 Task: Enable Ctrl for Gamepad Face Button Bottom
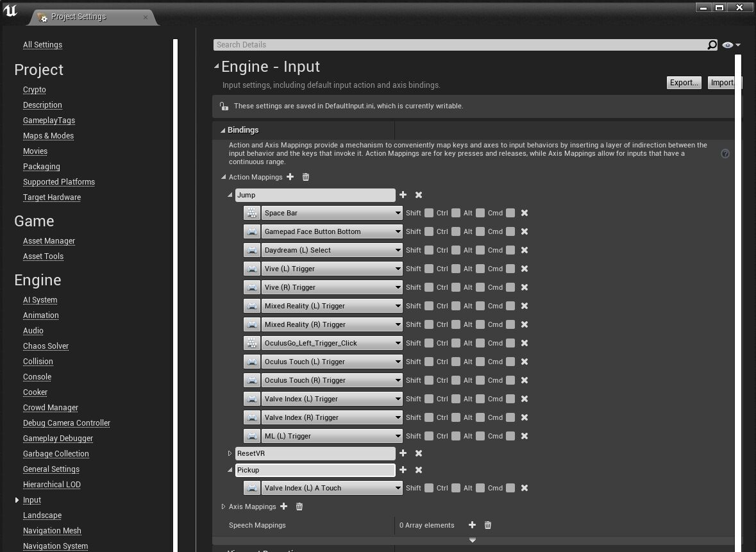coord(456,231)
